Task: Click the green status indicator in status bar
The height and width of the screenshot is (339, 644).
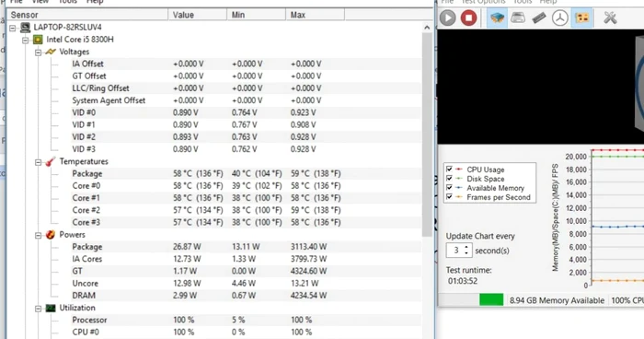Action: tap(491, 299)
